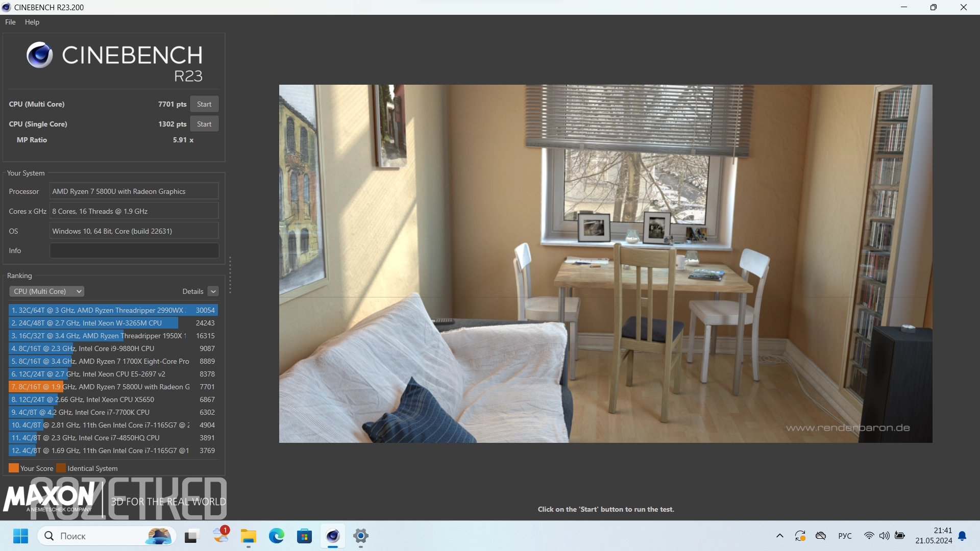Viewport: 980px width, 551px height.
Task: Open the File menu
Action: (10, 22)
